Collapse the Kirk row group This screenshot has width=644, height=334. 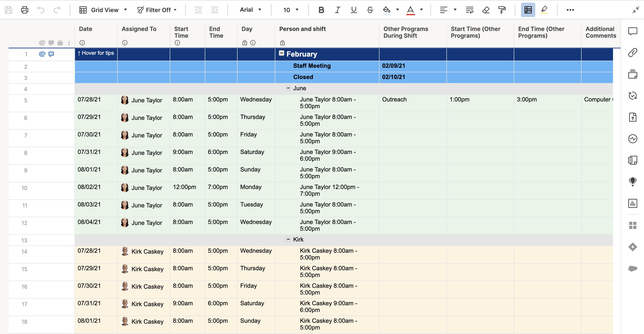pyautogui.click(x=288, y=239)
